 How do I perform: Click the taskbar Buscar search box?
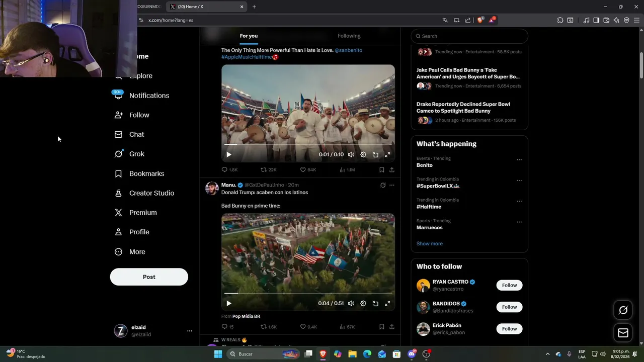point(263,354)
